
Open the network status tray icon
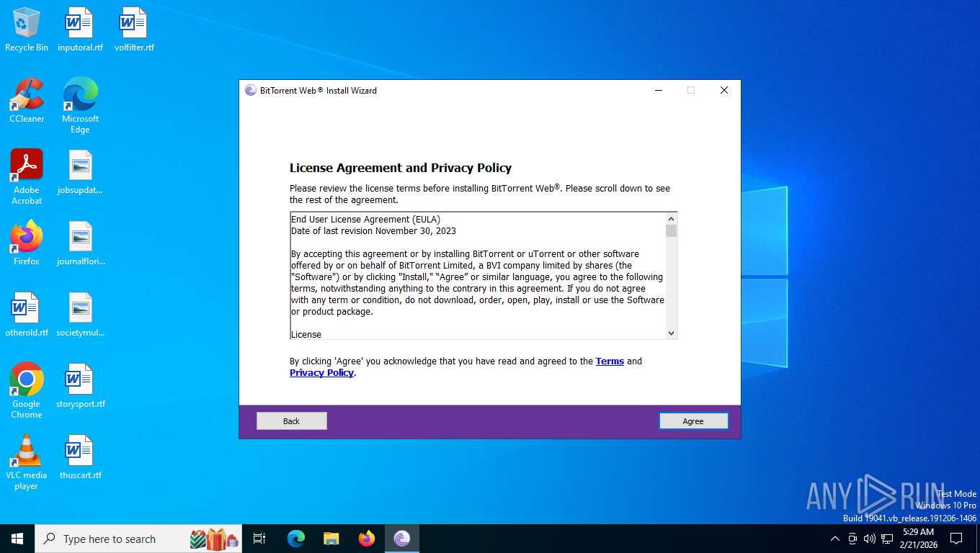tap(887, 539)
